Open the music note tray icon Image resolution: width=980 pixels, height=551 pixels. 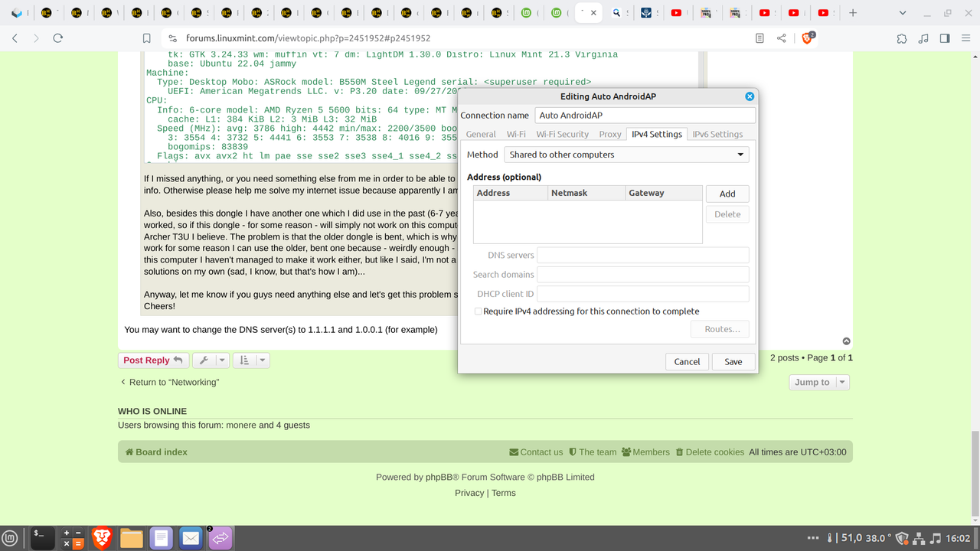point(935,539)
